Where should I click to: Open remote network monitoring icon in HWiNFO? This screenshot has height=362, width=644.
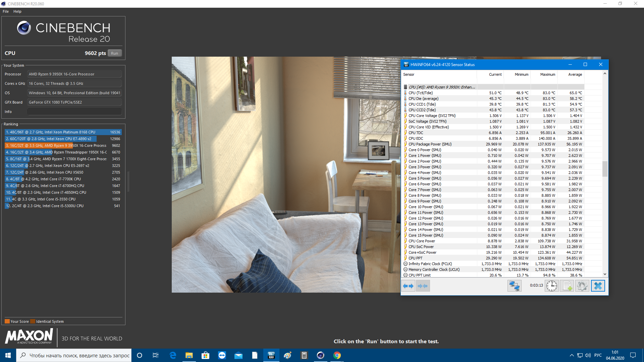514,286
